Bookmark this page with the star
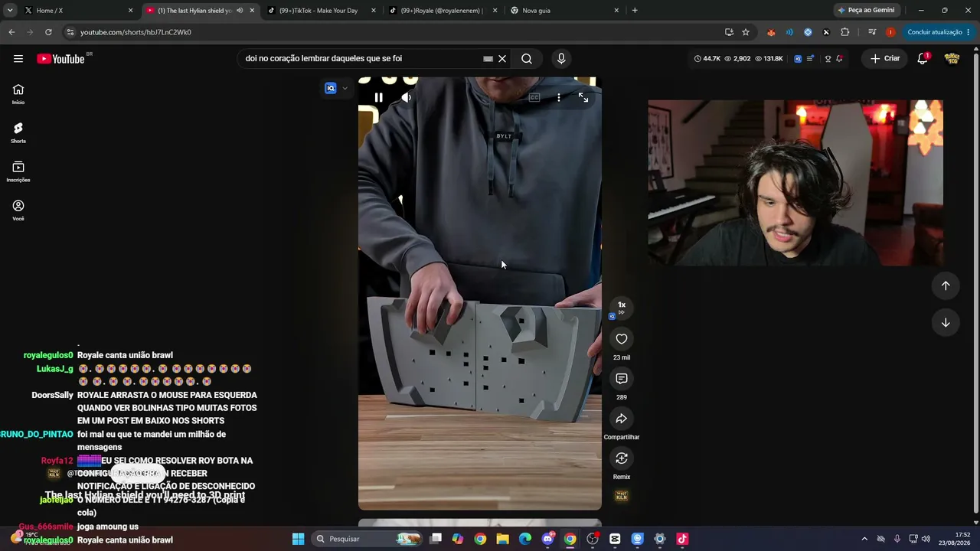 (746, 32)
